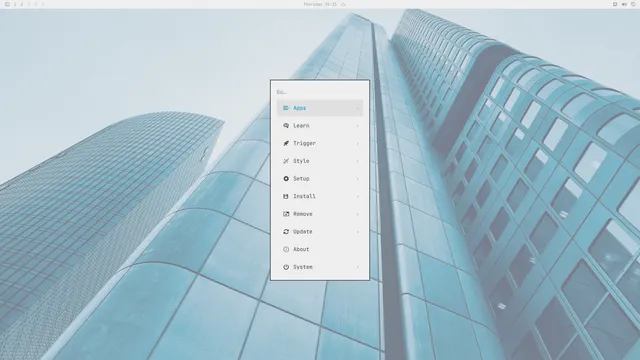Click the rightmost icon in top bar

pos(633,4)
